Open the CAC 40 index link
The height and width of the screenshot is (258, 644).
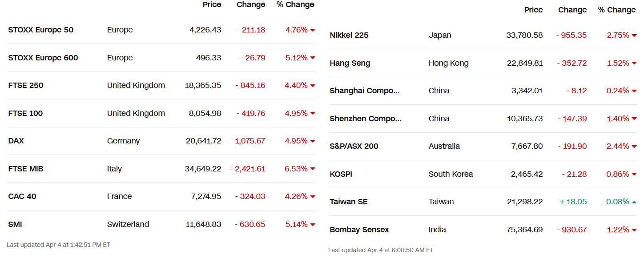[22, 196]
